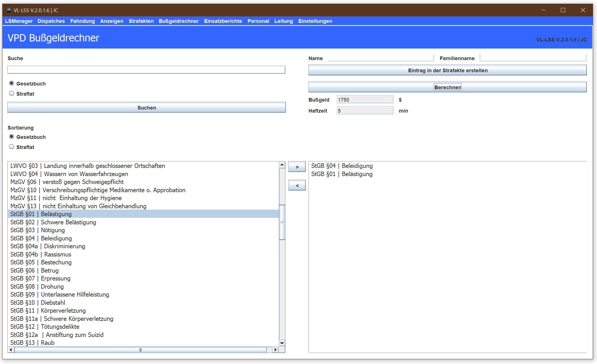Maximize the VL-LSS window
The height and width of the screenshot is (364, 597).
pyautogui.click(x=563, y=10)
